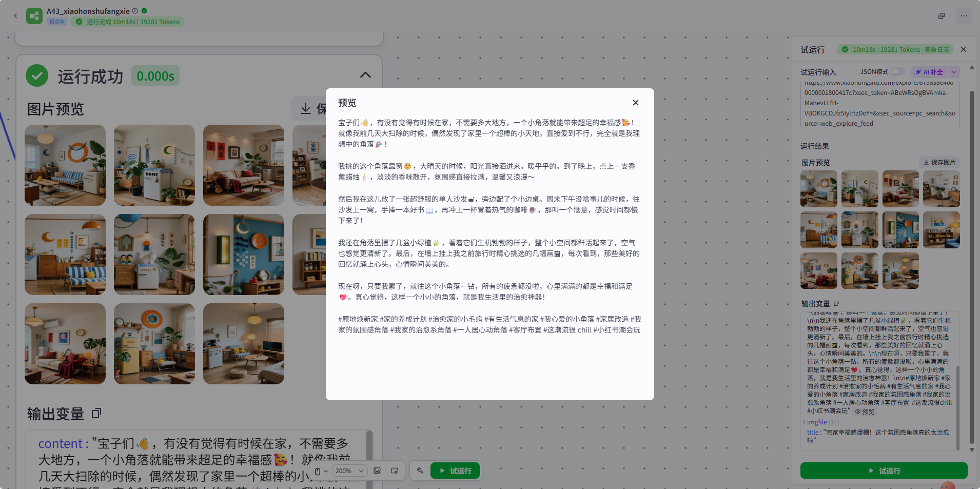Expand the AI 补全 dropdown arrow

pyautogui.click(x=954, y=72)
